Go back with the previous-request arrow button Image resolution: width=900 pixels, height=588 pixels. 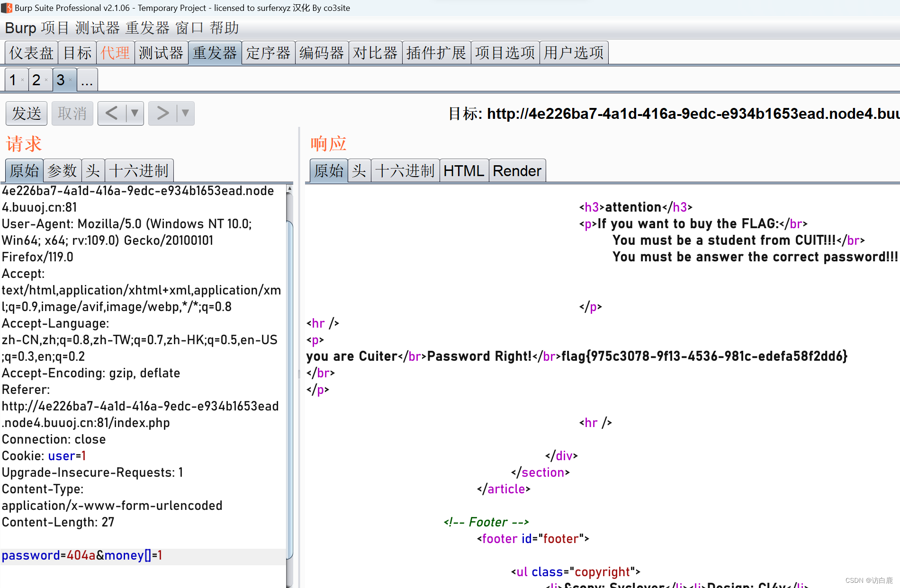(x=112, y=113)
